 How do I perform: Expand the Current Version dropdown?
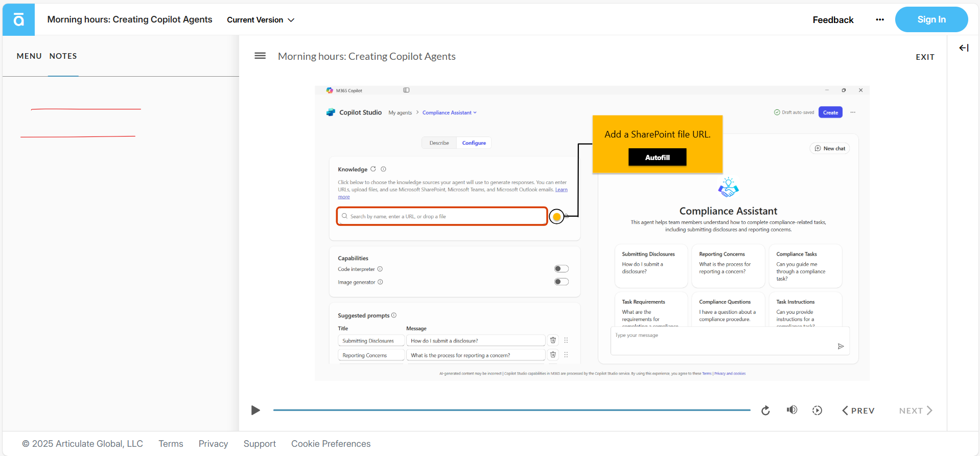[261, 20]
